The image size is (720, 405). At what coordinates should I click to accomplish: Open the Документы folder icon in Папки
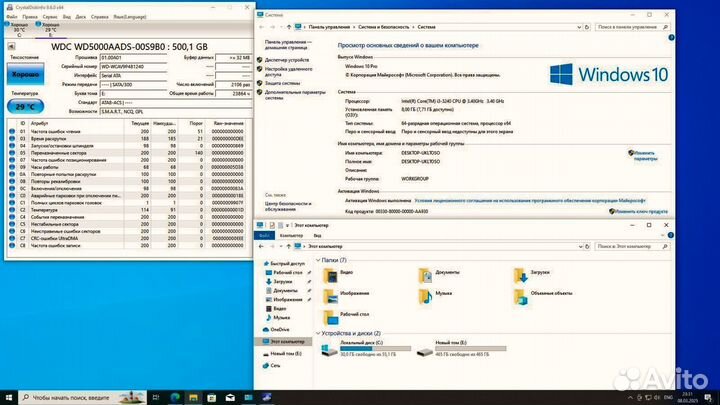[425, 275]
